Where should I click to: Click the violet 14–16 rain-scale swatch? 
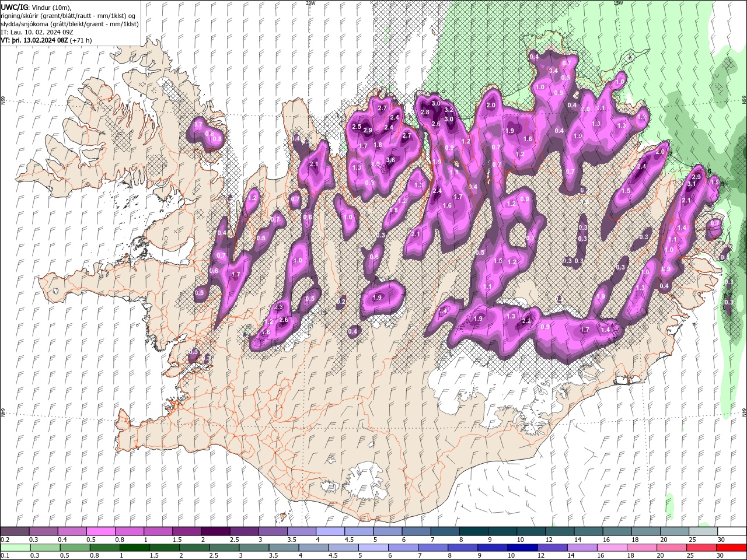(x=581, y=548)
